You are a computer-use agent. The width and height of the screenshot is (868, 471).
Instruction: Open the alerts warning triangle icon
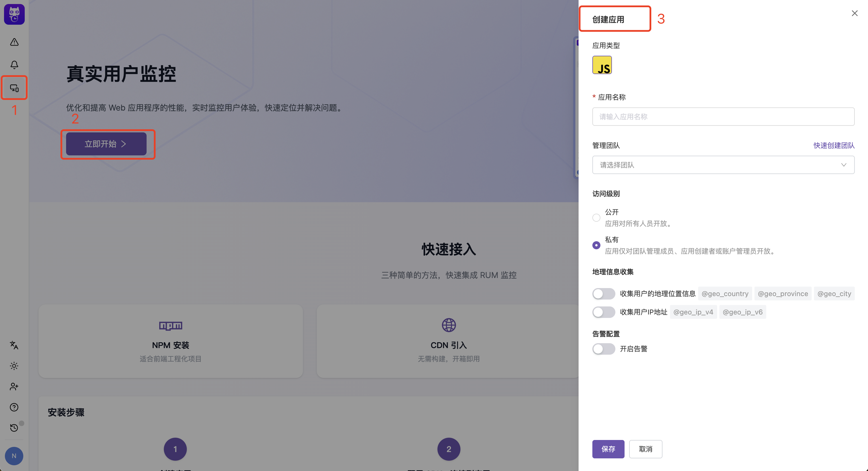click(x=14, y=42)
